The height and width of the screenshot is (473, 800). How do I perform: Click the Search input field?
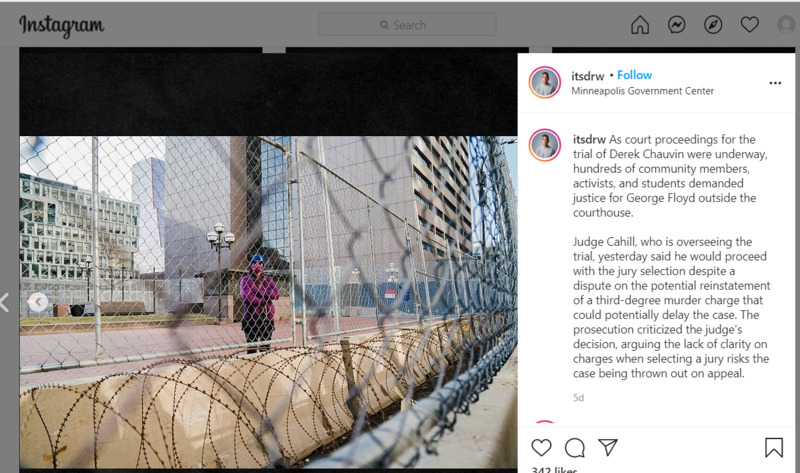click(407, 24)
